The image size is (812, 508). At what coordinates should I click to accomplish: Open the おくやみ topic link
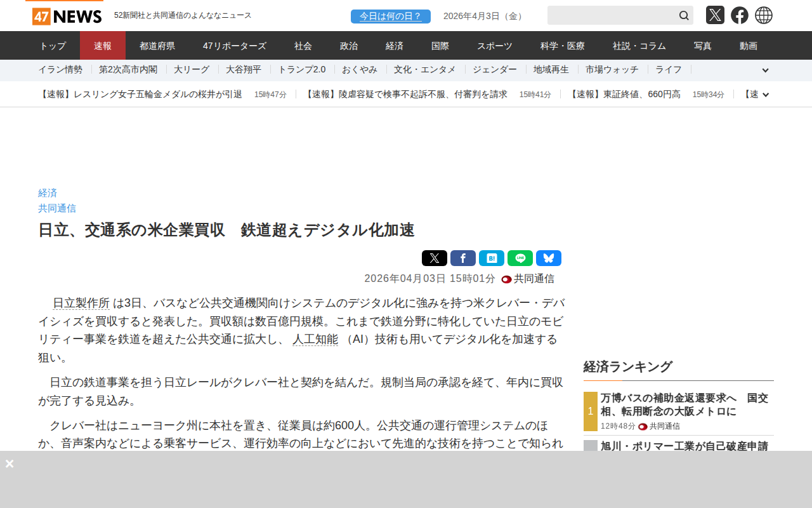pyautogui.click(x=360, y=70)
